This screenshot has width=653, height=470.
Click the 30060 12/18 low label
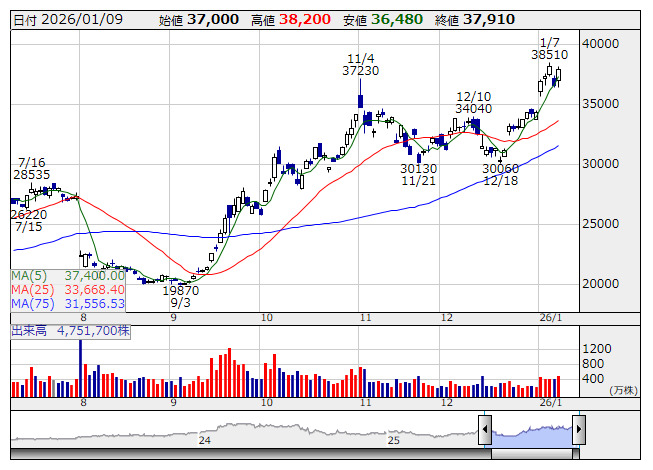click(x=501, y=175)
